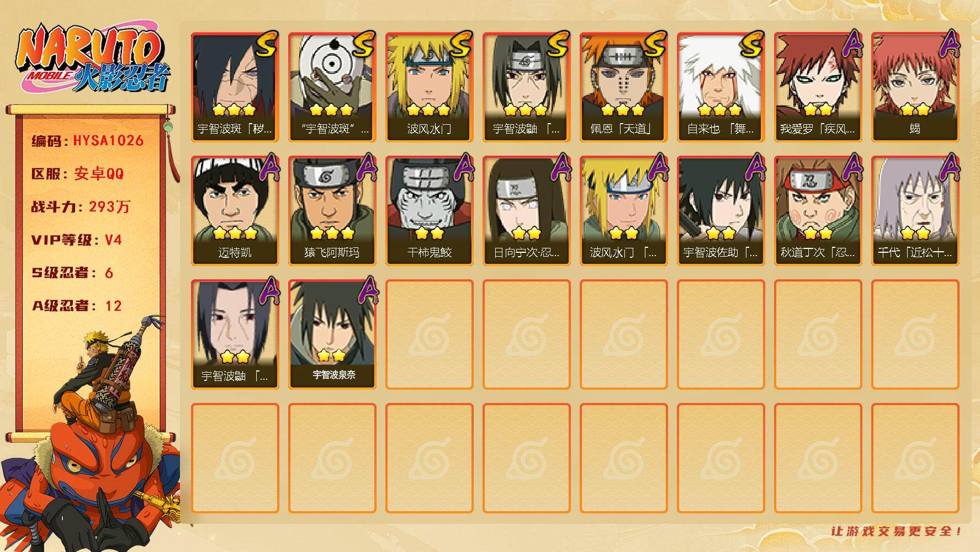Click the first empty ninja slot after 宇智波泉奈
The image size is (980, 552).
429,335
